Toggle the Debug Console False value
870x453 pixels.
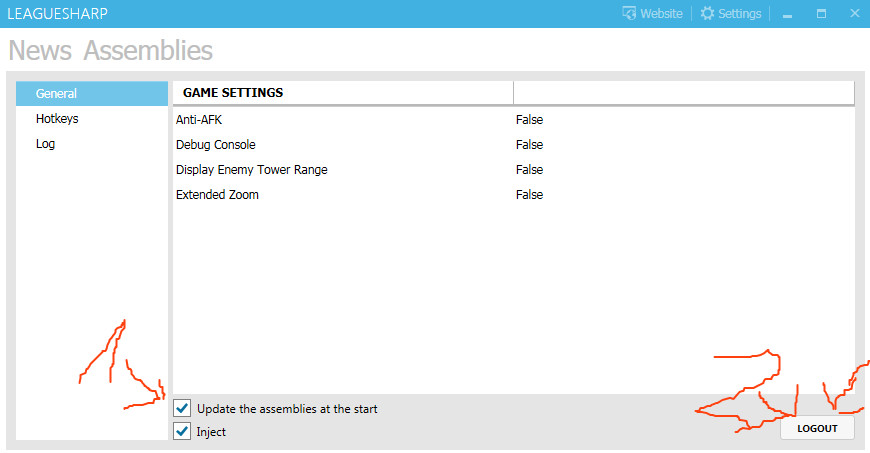[529, 144]
